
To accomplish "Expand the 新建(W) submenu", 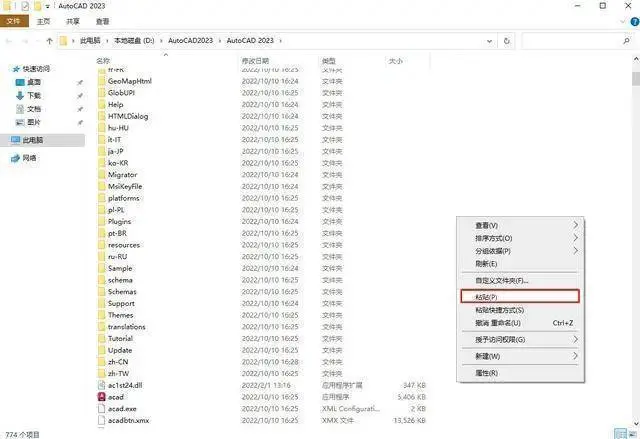I will click(520, 356).
